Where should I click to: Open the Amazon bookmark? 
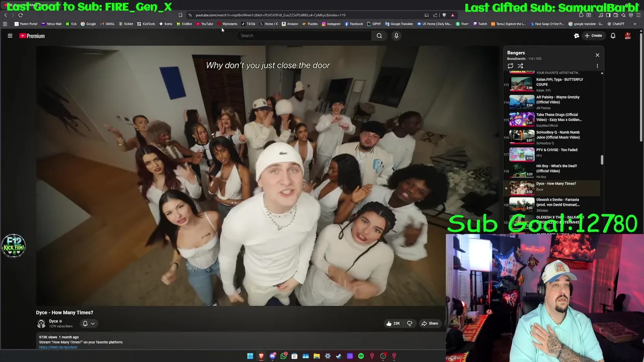(x=290, y=24)
